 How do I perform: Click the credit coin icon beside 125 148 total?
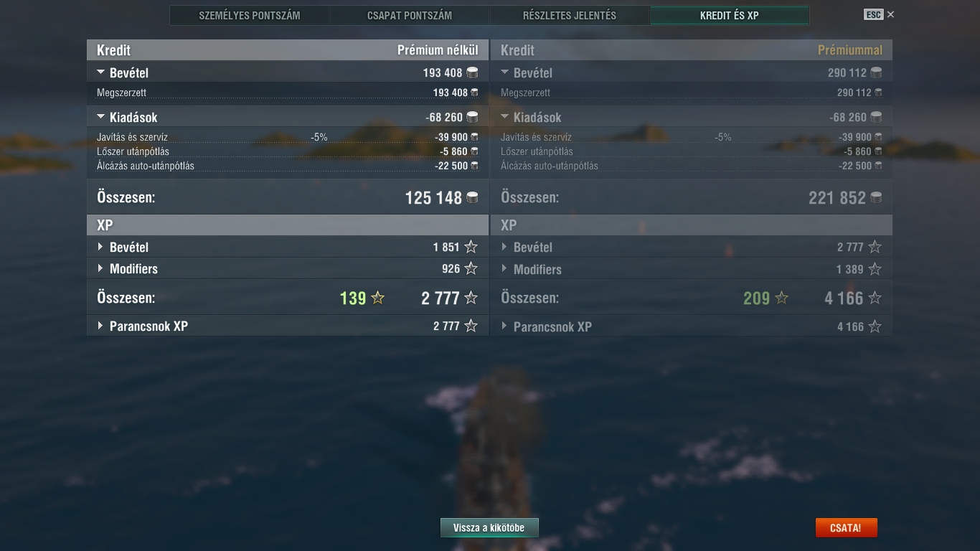[x=472, y=197]
